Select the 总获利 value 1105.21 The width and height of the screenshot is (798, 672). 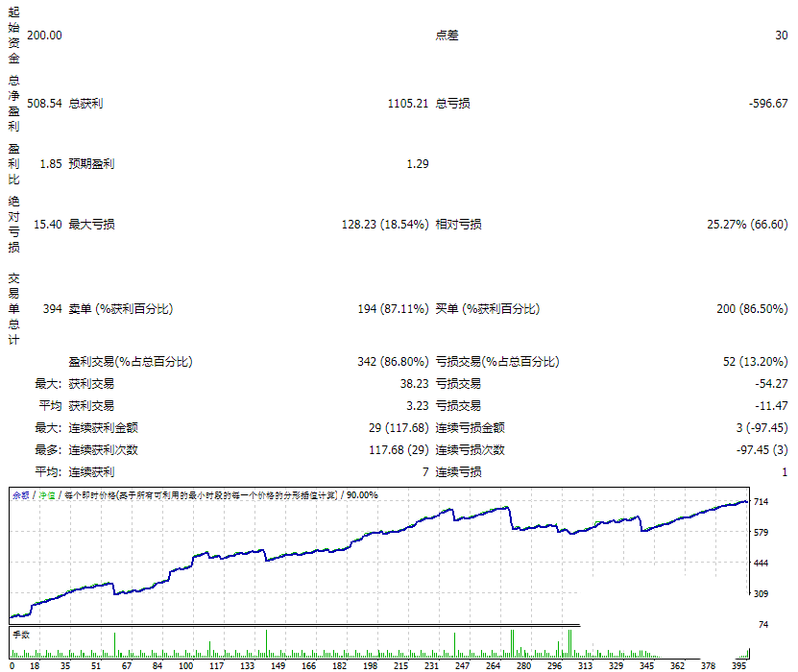408,103
